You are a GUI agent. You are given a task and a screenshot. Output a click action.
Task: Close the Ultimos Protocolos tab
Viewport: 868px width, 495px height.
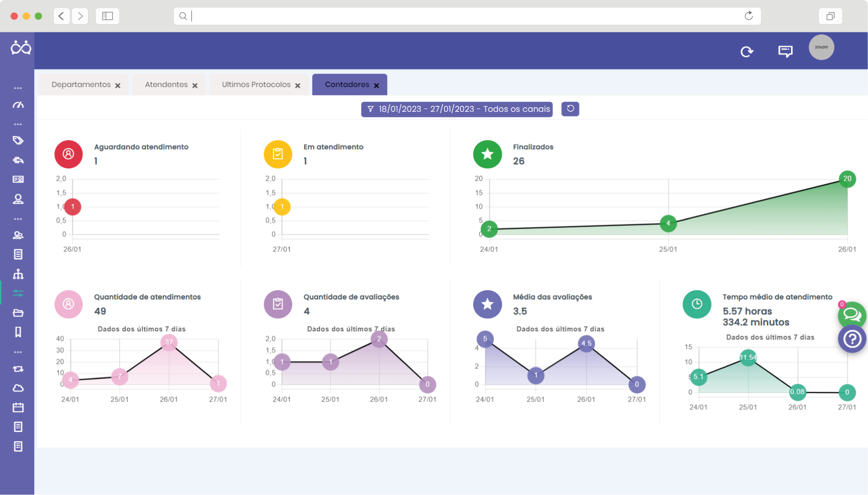coord(298,85)
